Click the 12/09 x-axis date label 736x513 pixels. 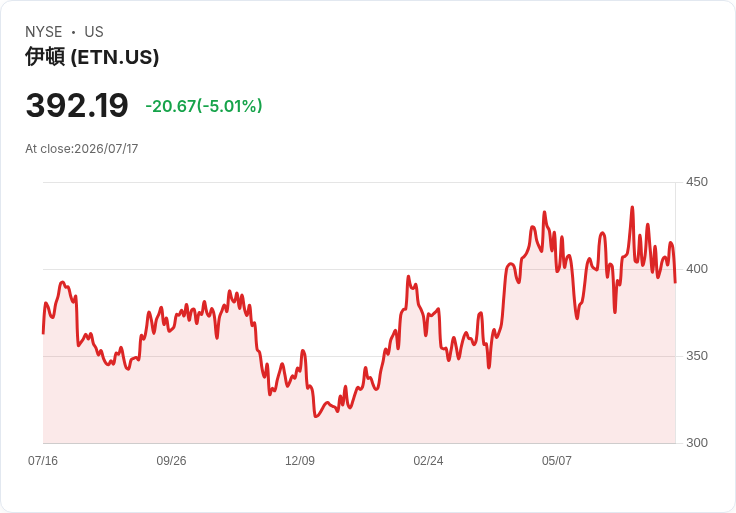pyautogui.click(x=300, y=461)
